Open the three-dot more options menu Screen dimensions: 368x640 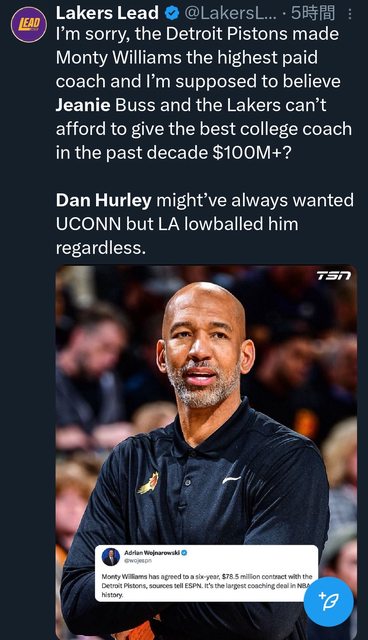pyautogui.click(x=350, y=14)
